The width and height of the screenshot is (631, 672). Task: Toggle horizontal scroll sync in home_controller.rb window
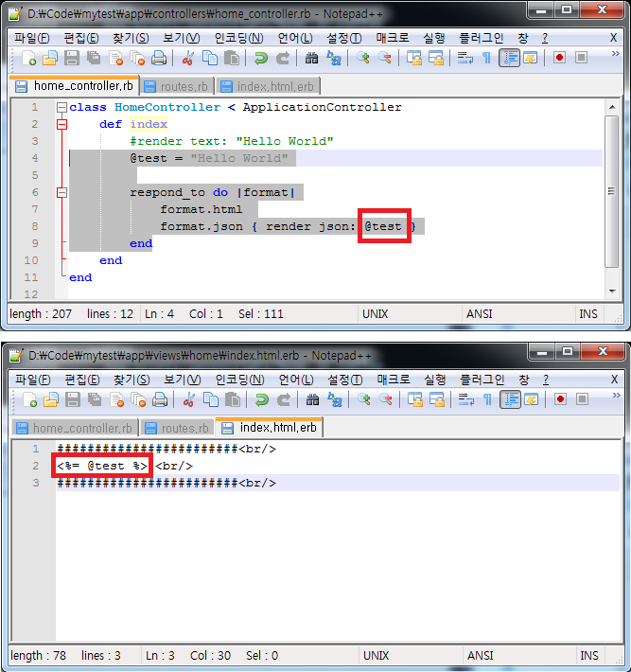436,58
